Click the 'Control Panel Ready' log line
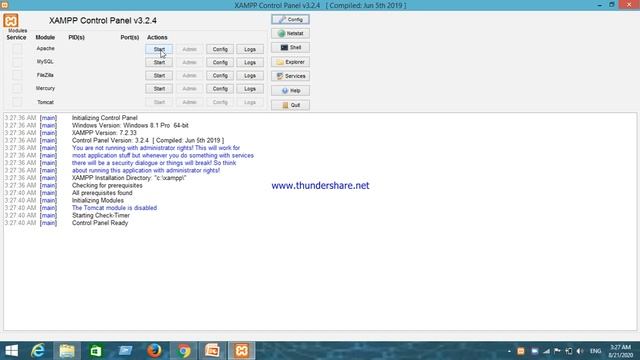 tap(100, 223)
